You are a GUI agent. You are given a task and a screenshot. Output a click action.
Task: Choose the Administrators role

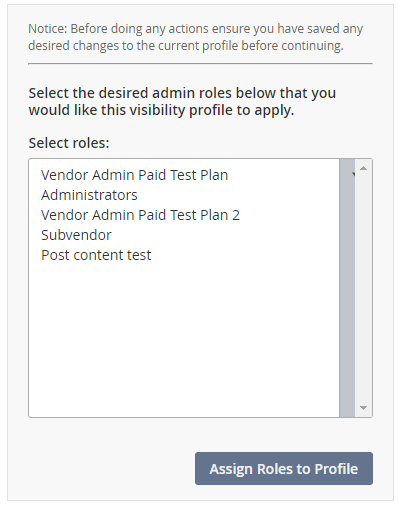click(89, 195)
